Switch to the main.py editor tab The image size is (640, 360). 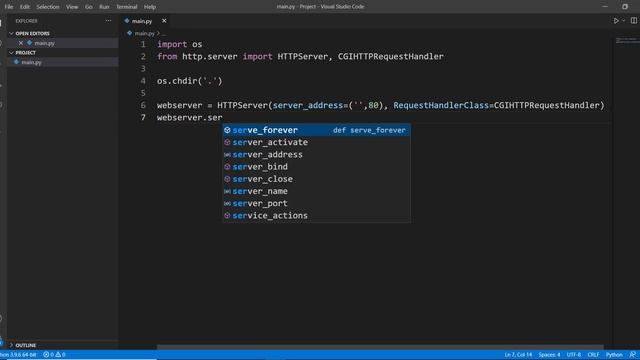click(x=142, y=21)
